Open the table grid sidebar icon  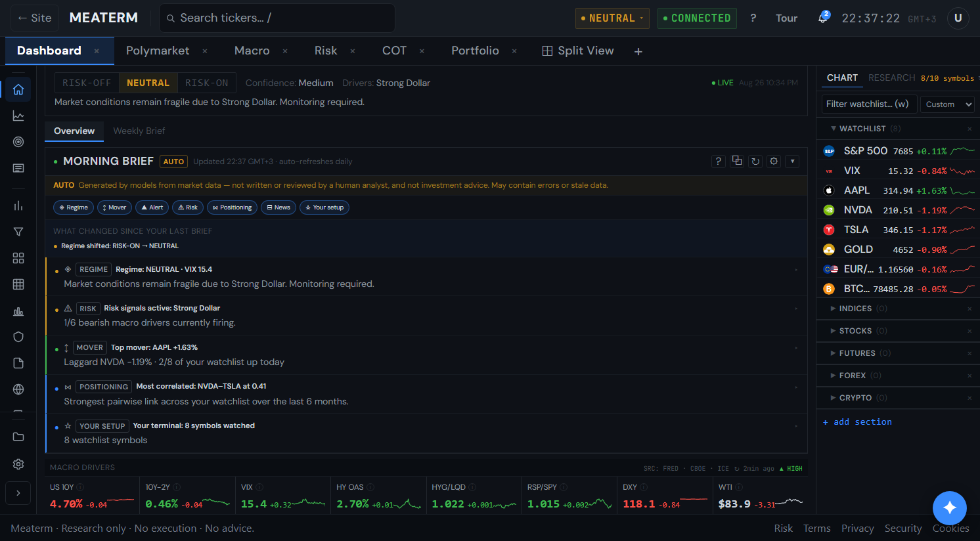[18, 284]
